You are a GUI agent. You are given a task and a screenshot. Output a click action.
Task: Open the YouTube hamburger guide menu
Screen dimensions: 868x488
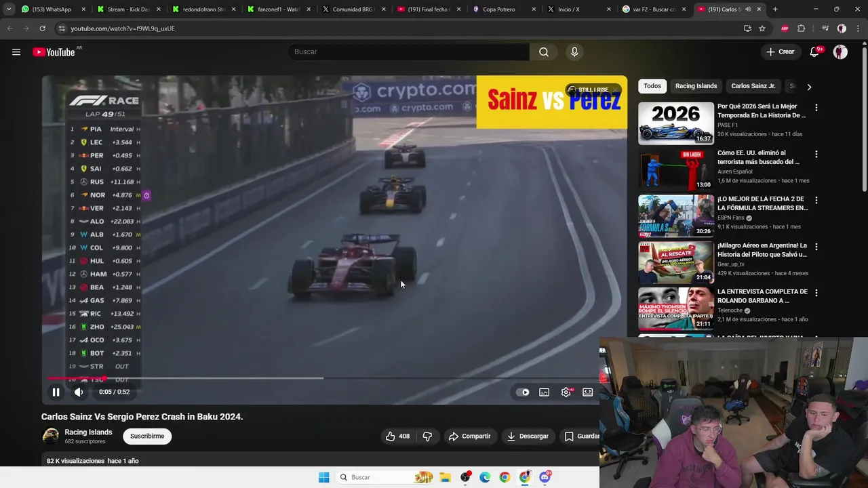(16, 52)
